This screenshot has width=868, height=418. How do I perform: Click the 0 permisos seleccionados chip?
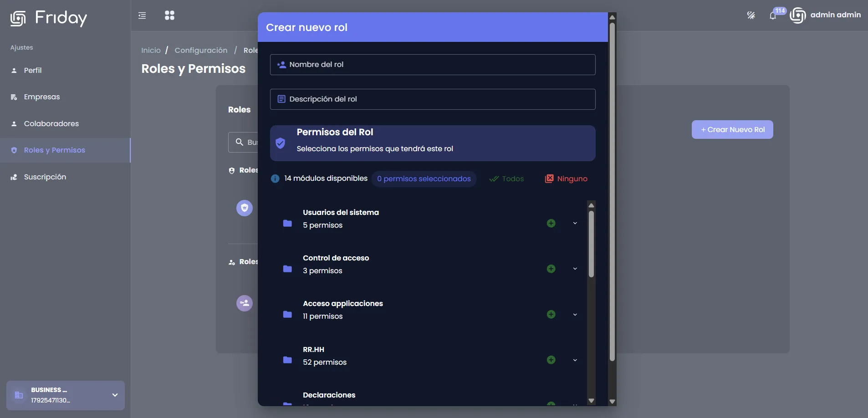tap(424, 178)
